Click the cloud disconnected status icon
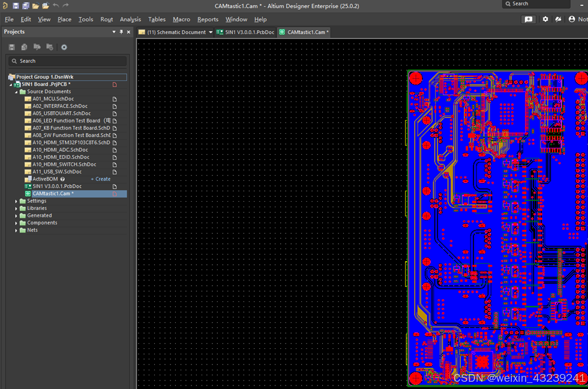Screen dimensions: 588x389 [x=559, y=19]
